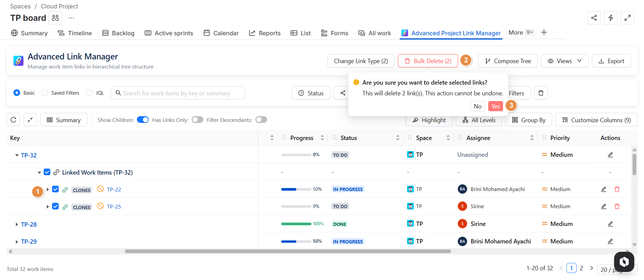
Task: Edit the TP-22 link with the pencil icon
Action: click(x=603, y=189)
